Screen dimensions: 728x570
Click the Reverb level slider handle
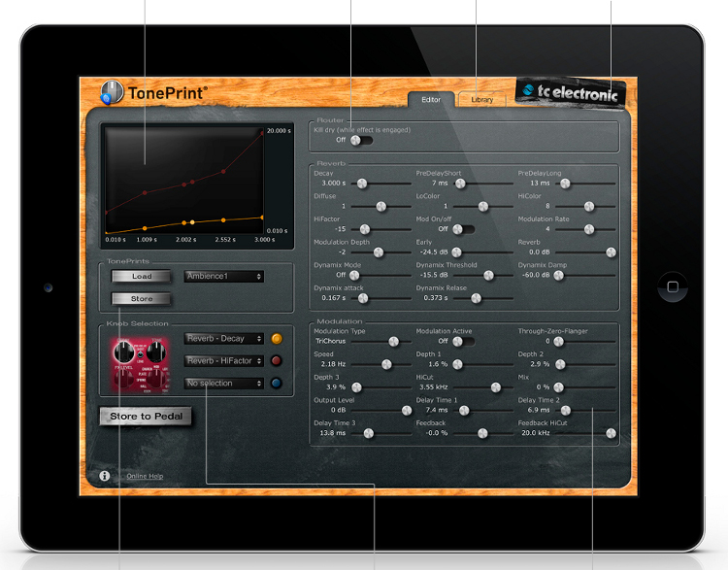[611, 252]
